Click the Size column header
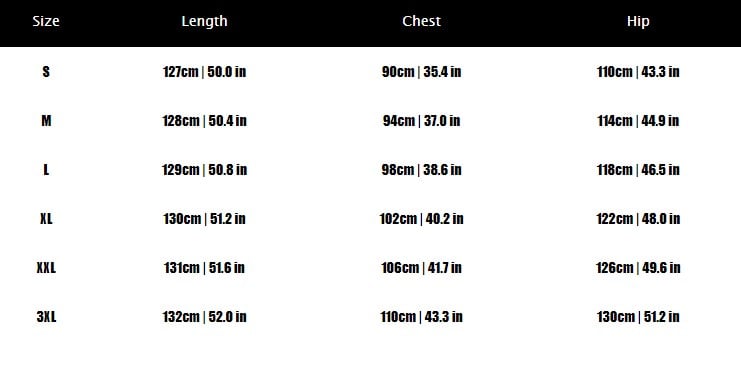741x374 pixels. [x=46, y=21]
